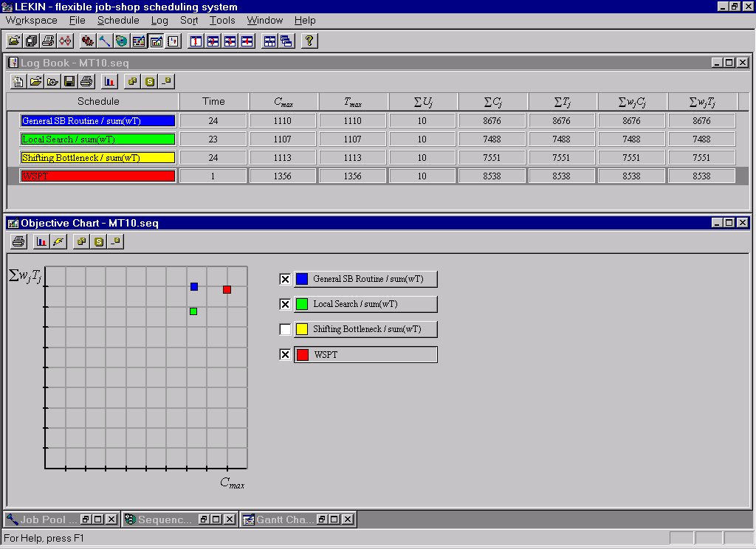Click the bar chart icon in Log Book toolbar
Screen dimensions: 756x549
[x=109, y=81]
